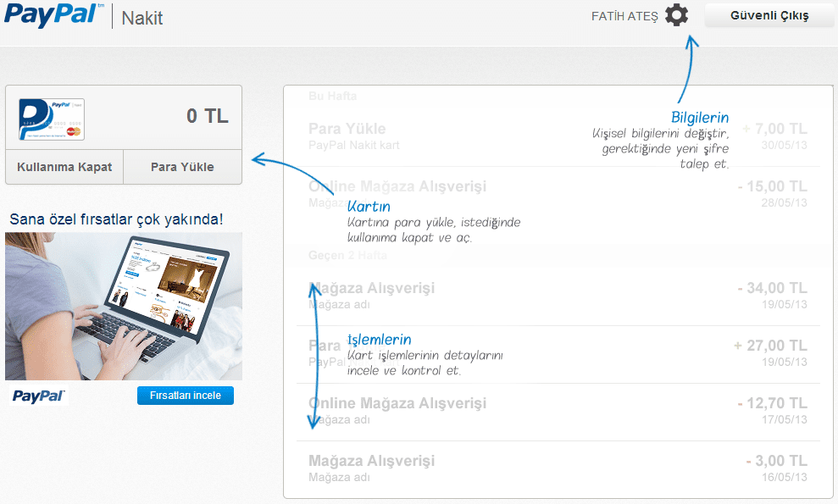This screenshot has height=504, width=838.
Task: Click the Sana özel fırsatlar çok yakında heading
Action: 117,219
